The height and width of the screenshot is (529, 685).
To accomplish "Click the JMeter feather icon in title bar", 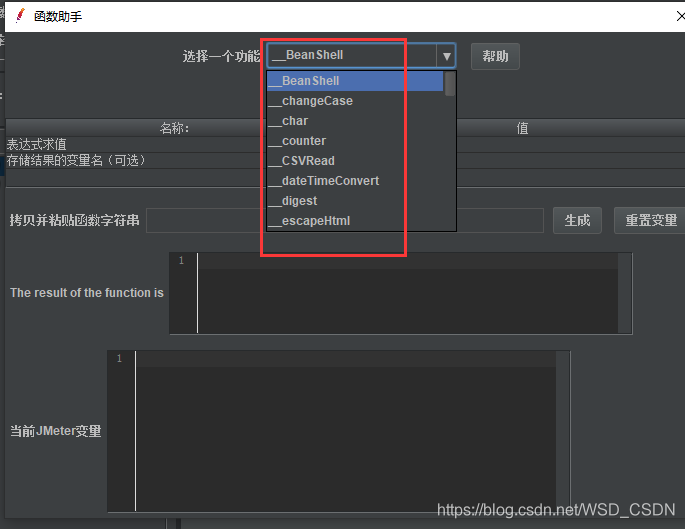I will click(x=20, y=16).
